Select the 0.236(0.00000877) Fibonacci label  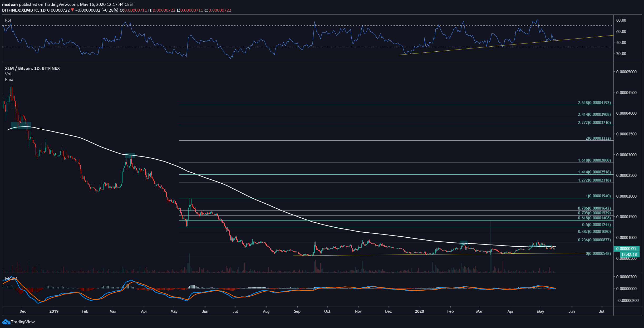(x=594, y=240)
